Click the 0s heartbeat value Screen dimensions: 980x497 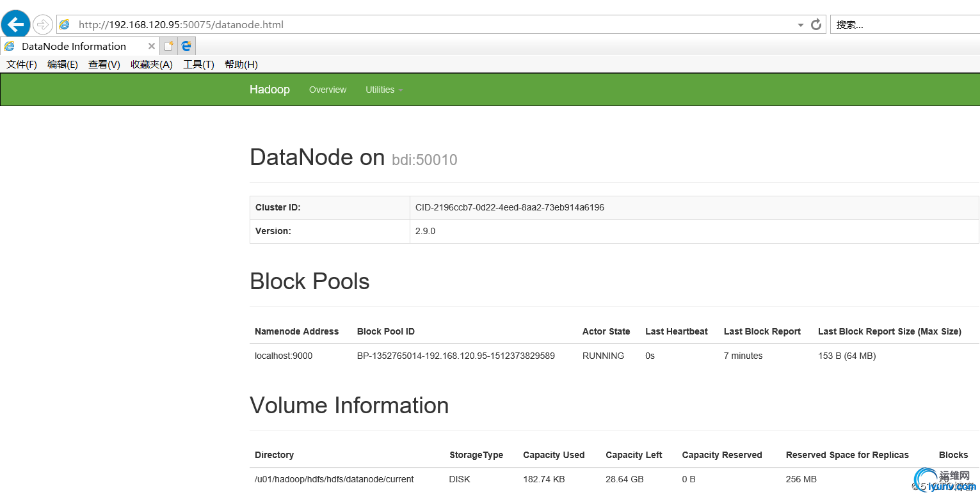pyautogui.click(x=650, y=356)
